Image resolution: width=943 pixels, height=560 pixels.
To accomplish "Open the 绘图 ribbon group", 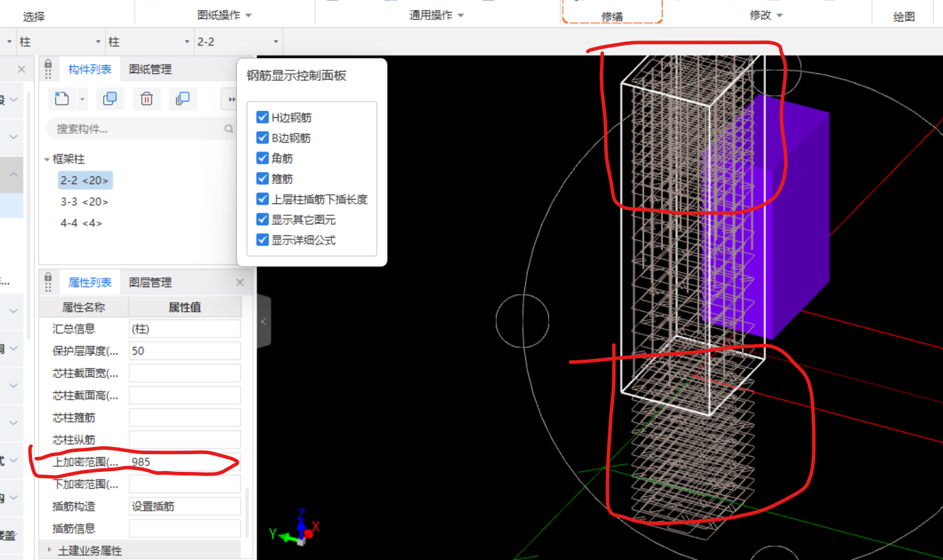I will pyautogui.click(x=904, y=16).
